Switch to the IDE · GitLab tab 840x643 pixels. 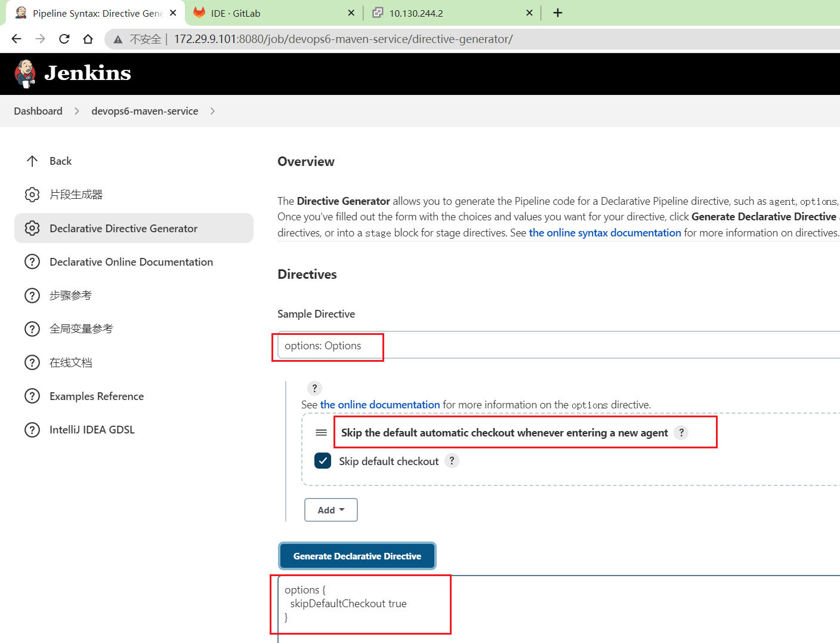pyautogui.click(x=273, y=13)
